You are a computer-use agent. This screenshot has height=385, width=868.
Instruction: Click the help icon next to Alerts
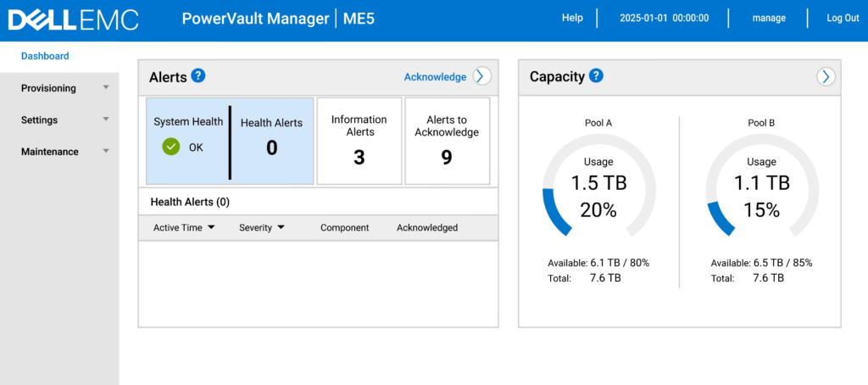click(x=198, y=76)
